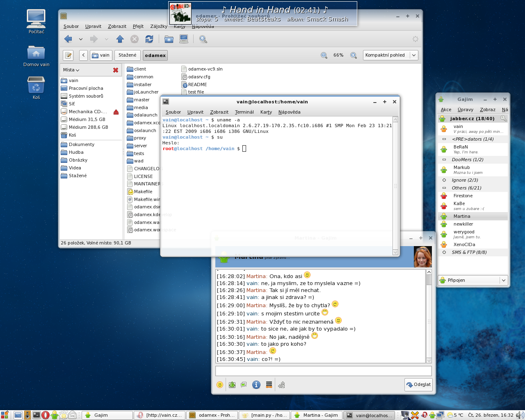
Task: Click Martina's avatar photo in chat
Action: click(x=422, y=257)
